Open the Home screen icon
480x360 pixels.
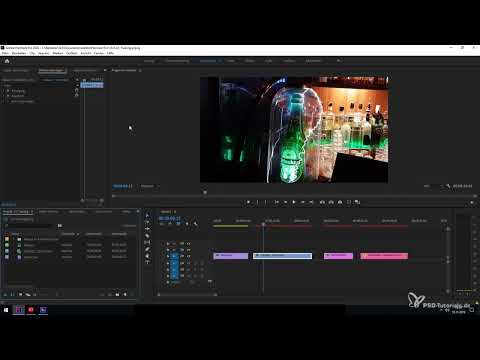click(x=7, y=61)
